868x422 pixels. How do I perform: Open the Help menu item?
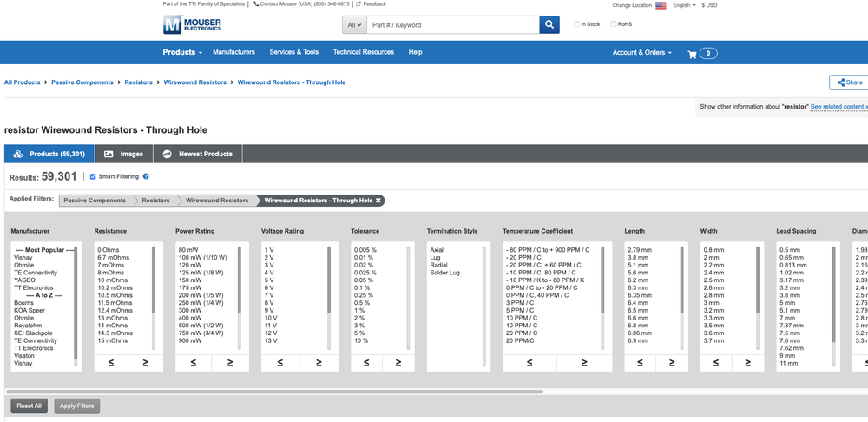coord(415,52)
